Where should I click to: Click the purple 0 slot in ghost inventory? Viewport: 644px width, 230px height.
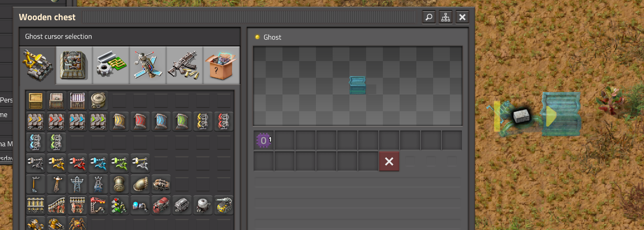tap(264, 141)
